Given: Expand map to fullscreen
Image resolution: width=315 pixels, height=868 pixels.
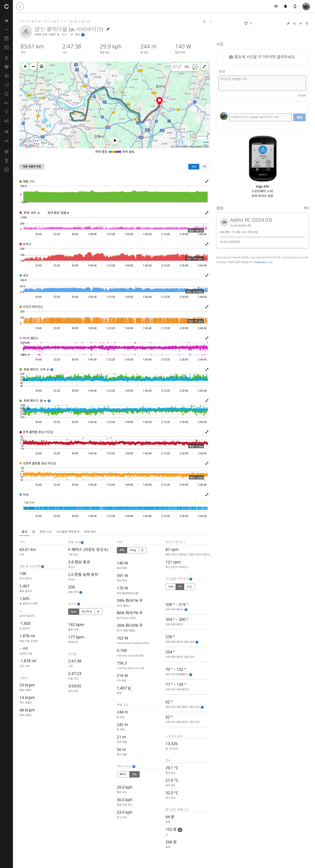Looking at the screenshot, I should [x=204, y=66].
